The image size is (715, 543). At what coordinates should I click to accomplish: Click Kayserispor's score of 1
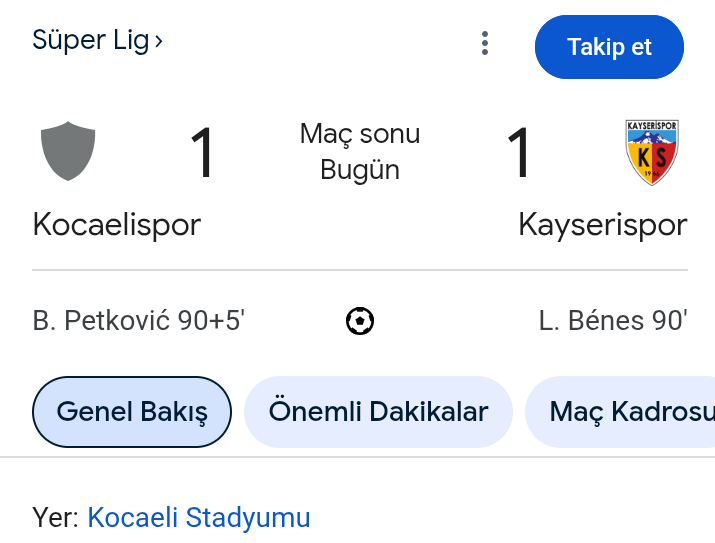point(518,153)
